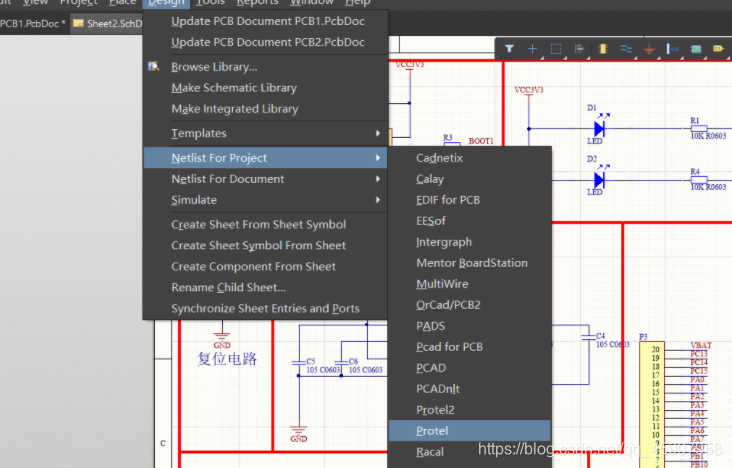Screen dimensions: 732x468
Task: Open the Project menu
Action: [78, 3]
